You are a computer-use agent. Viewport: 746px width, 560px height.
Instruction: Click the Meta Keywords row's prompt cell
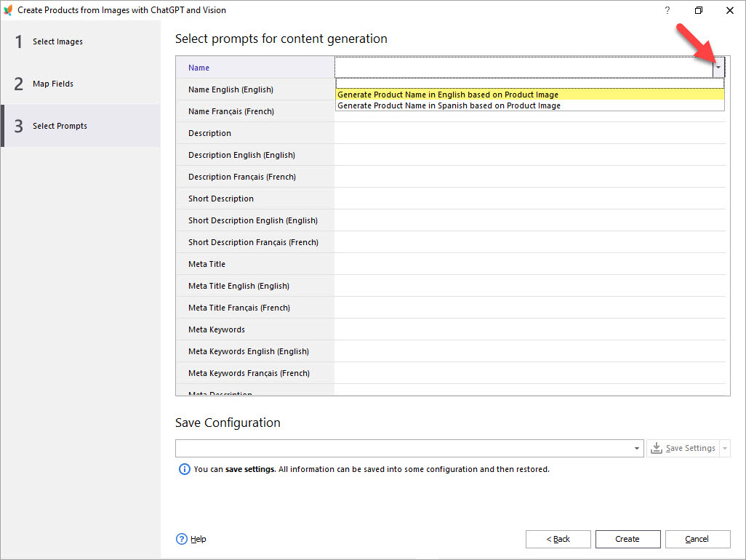point(530,329)
